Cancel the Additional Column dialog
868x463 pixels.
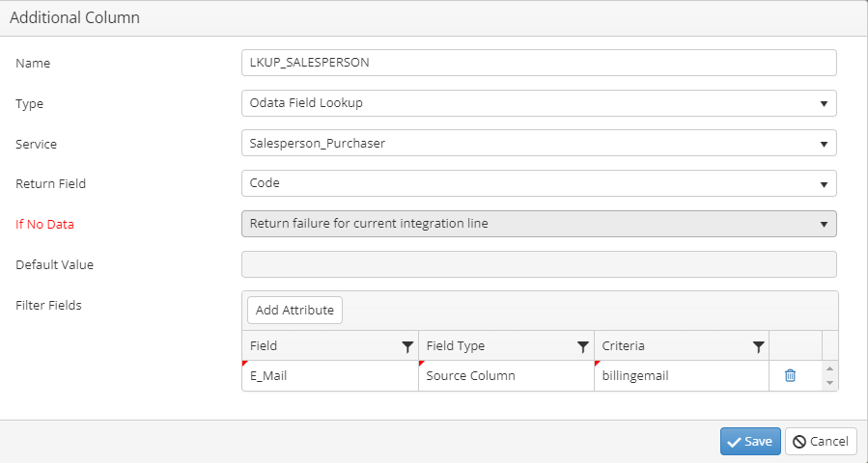click(821, 442)
